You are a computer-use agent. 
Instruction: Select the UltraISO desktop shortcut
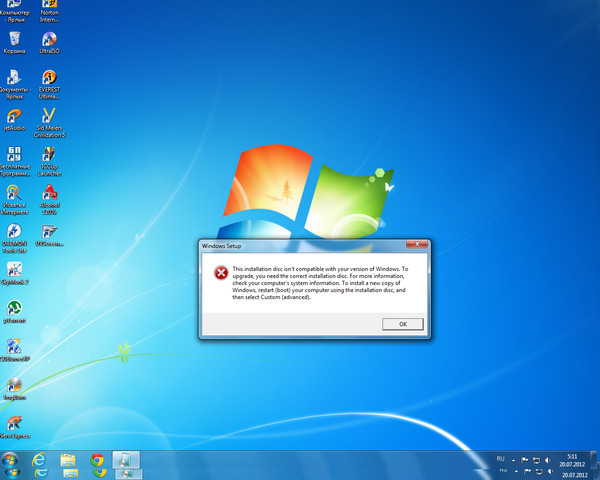point(49,42)
